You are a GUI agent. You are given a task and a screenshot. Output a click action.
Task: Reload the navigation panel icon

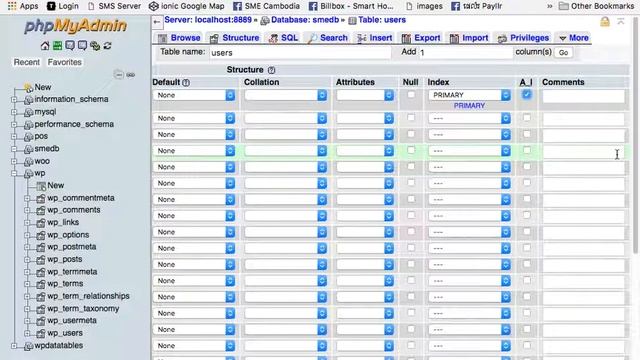click(107, 46)
